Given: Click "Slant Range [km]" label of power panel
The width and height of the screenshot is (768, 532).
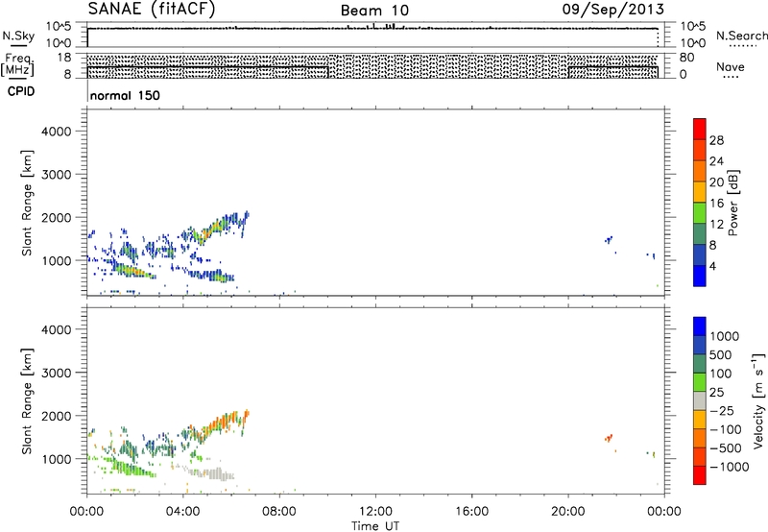Looking at the screenshot, I should [27, 203].
